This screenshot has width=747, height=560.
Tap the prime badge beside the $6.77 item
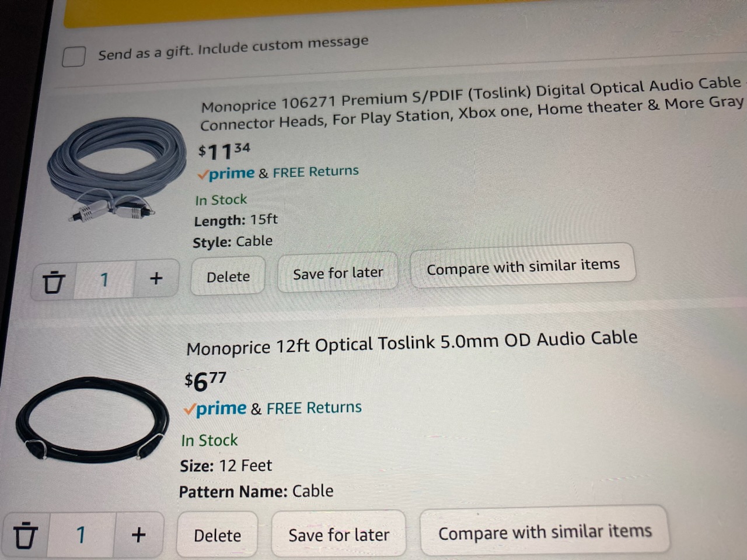pyautogui.click(x=215, y=409)
